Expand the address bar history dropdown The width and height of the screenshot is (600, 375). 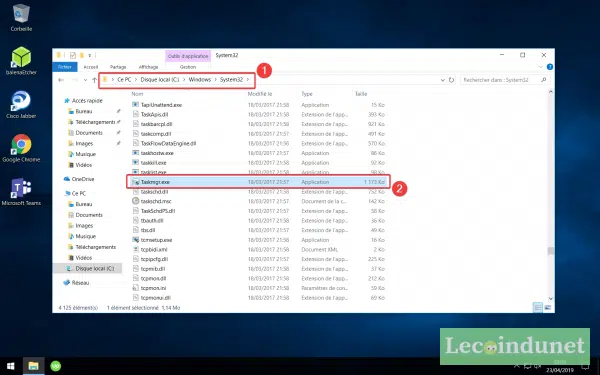click(x=442, y=80)
